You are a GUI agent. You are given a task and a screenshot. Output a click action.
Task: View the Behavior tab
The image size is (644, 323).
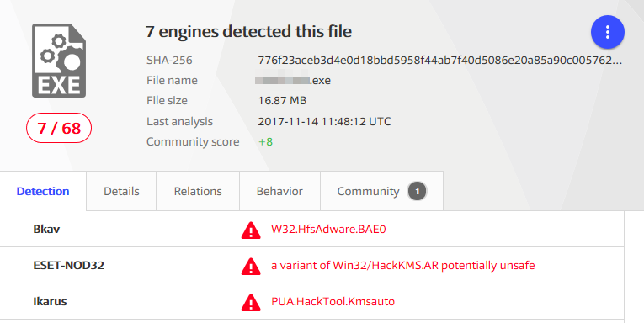pos(279,191)
